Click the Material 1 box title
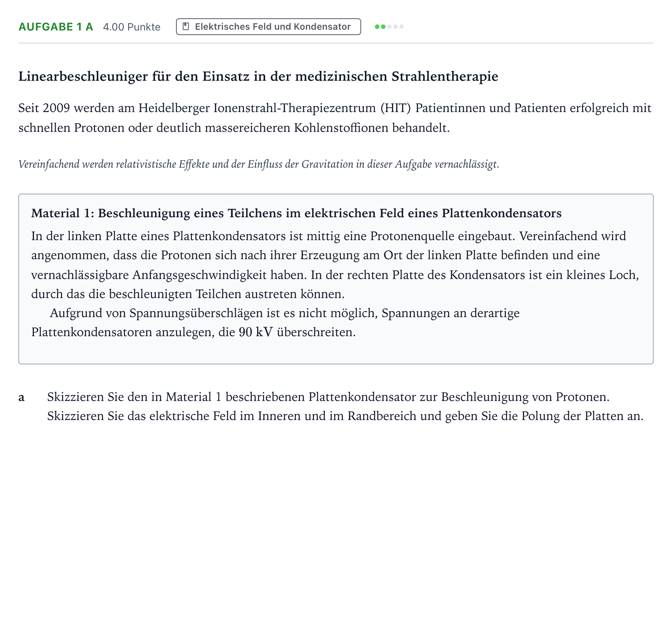 [296, 213]
